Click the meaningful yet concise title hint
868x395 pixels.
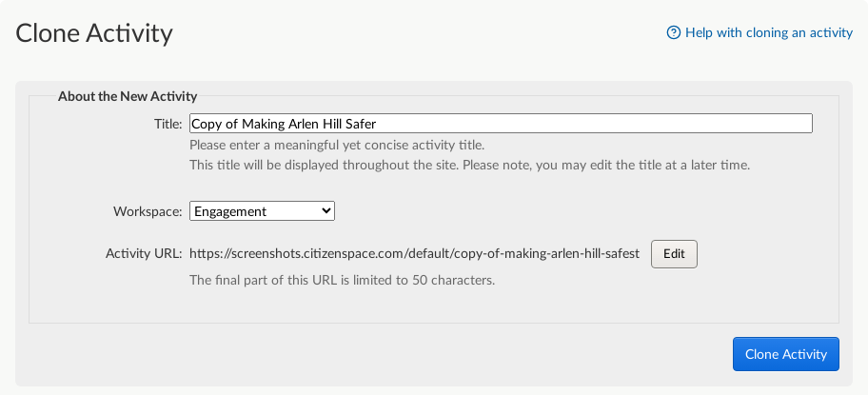pos(337,146)
